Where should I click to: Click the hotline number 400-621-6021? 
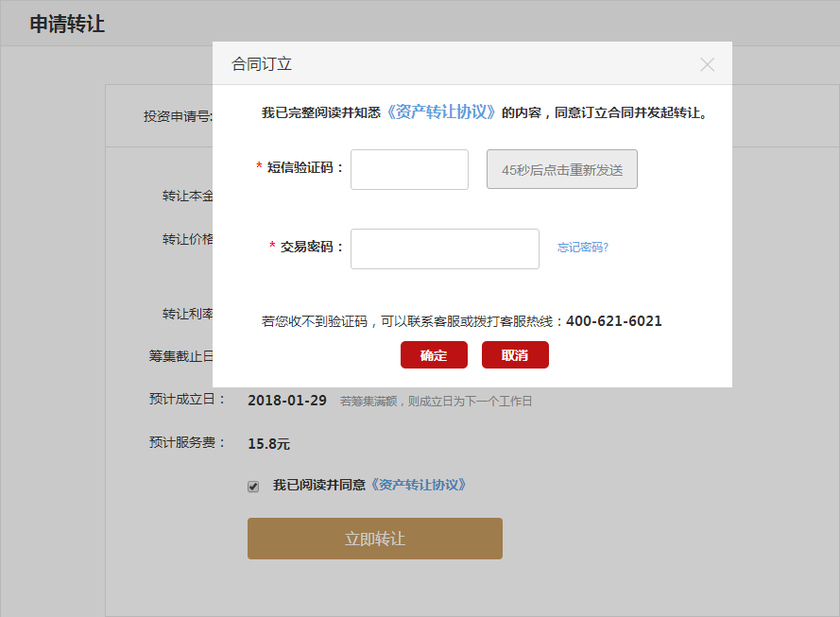click(x=613, y=321)
